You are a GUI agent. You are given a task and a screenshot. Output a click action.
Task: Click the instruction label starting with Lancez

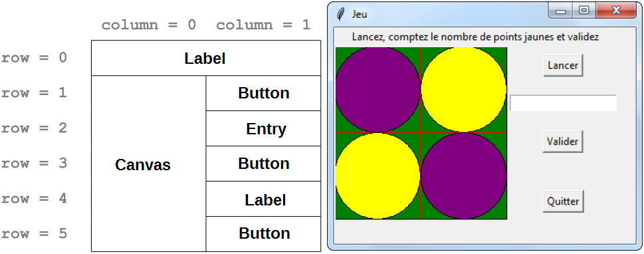click(475, 37)
